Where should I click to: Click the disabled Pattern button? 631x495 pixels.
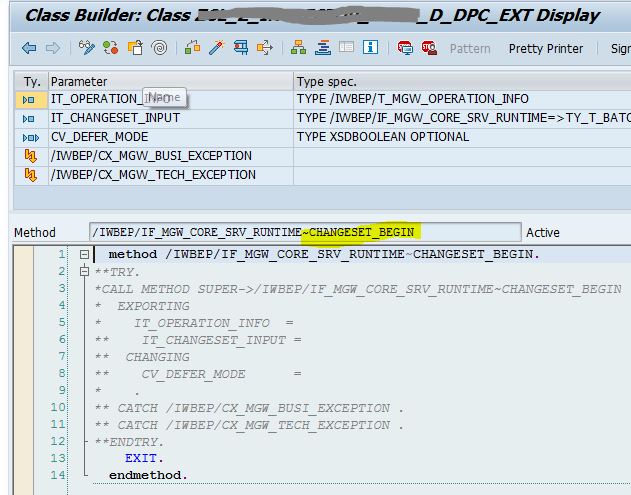[470, 48]
